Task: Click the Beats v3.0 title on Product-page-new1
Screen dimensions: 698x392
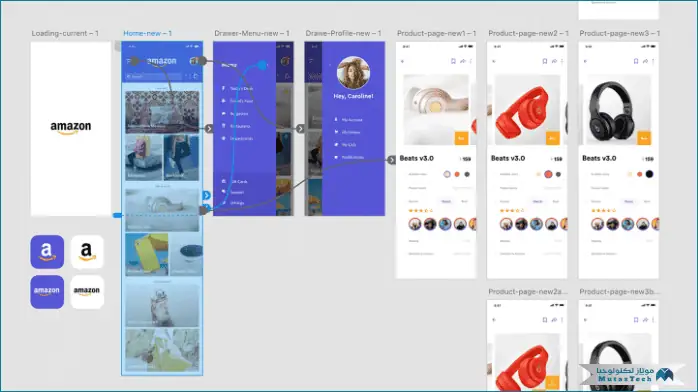Action: (417, 158)
